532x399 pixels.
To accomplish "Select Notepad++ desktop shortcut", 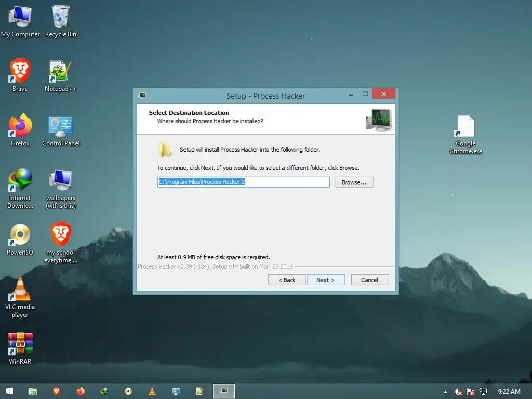I will point(61,75).
